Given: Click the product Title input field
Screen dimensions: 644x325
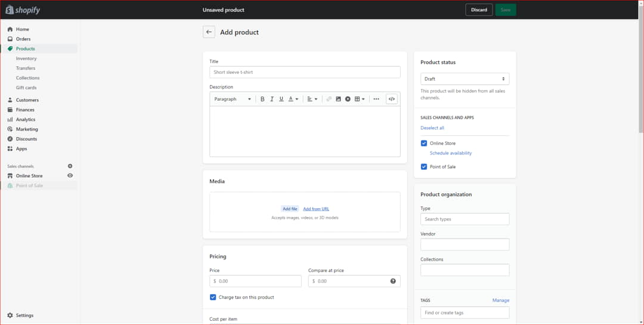Looking at the screenshot, I should click(x=305, y=72).
